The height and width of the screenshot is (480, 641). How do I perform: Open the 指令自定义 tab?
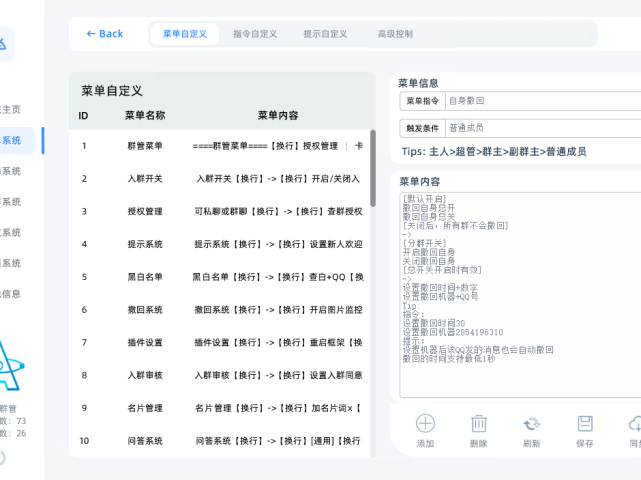tap(255, 34)
